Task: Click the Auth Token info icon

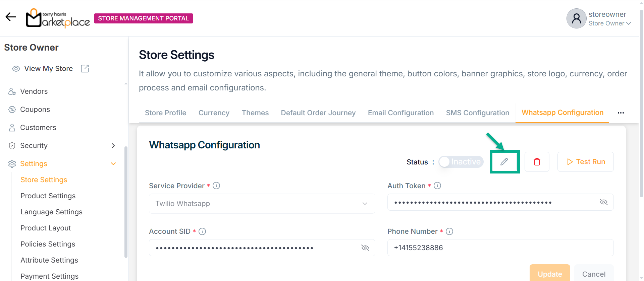Action: tap(437, 186)
